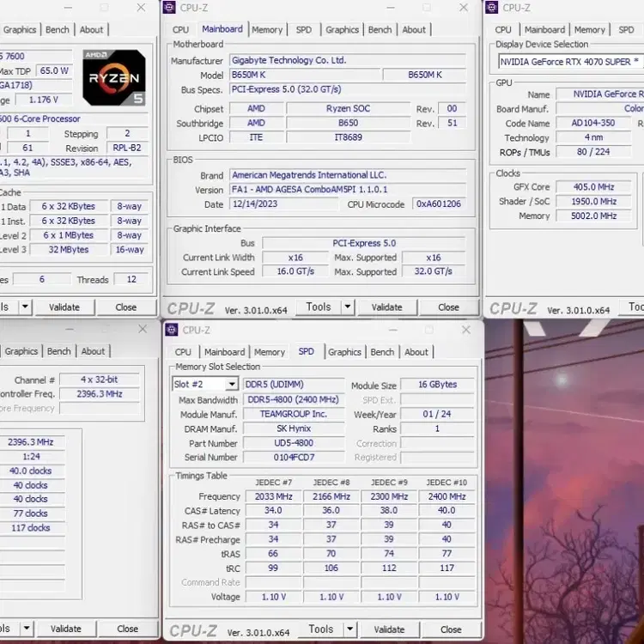Screen dimensions: 644x644
Task: Click Validate in the Mainboard window
Action: click(387, 307)
